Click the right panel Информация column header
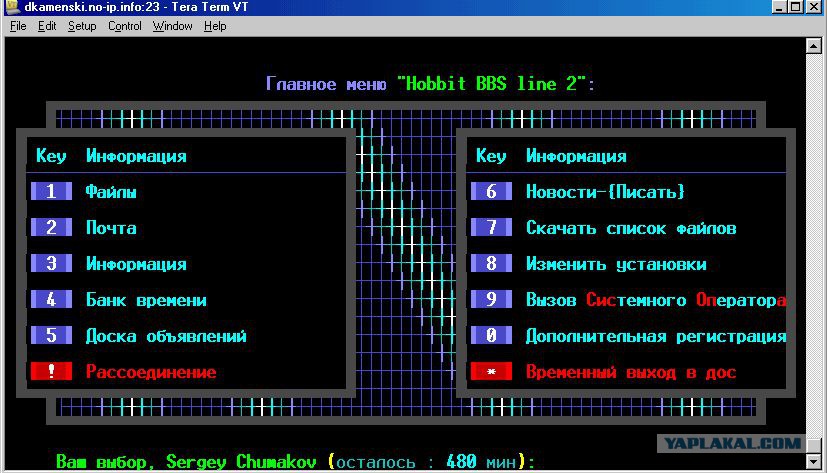The width and height of the screenshot is (827, 473). [576, 156]
